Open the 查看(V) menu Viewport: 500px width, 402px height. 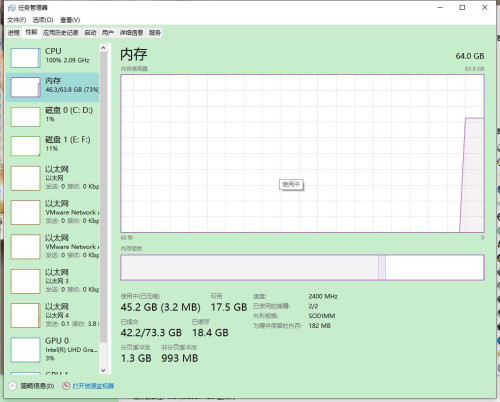pos(70,20)
